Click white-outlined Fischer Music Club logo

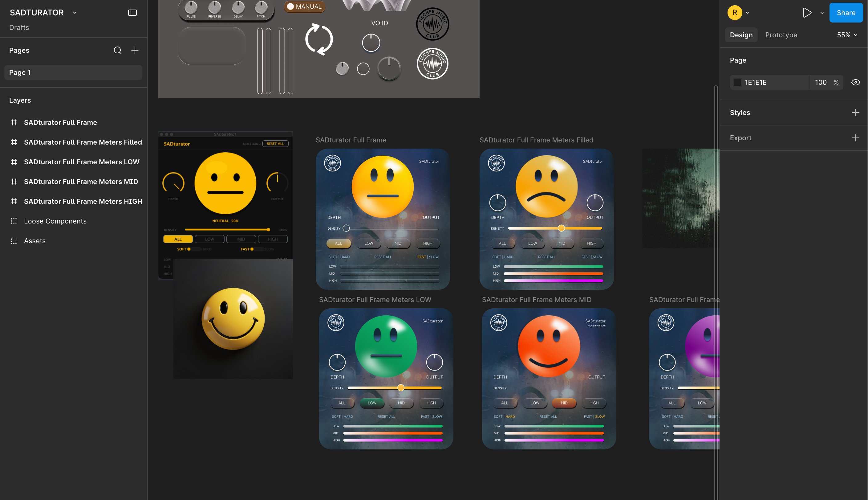[x=432, y=64]
